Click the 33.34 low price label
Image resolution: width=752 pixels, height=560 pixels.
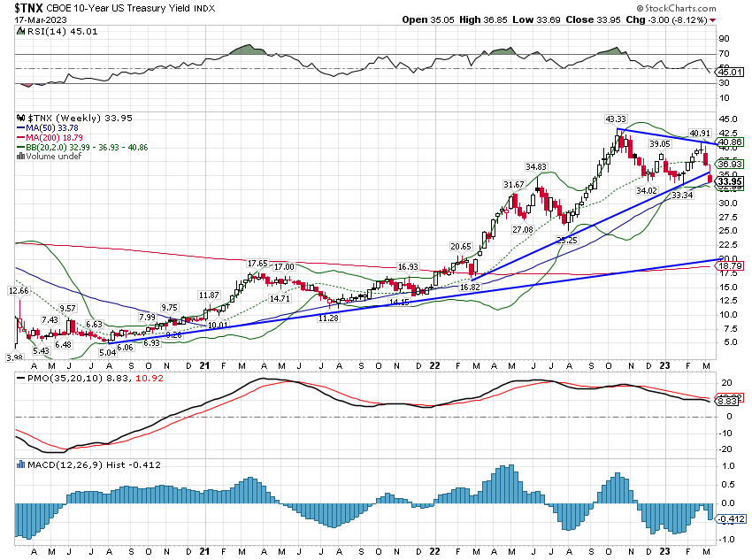click(x=682, y=196)
